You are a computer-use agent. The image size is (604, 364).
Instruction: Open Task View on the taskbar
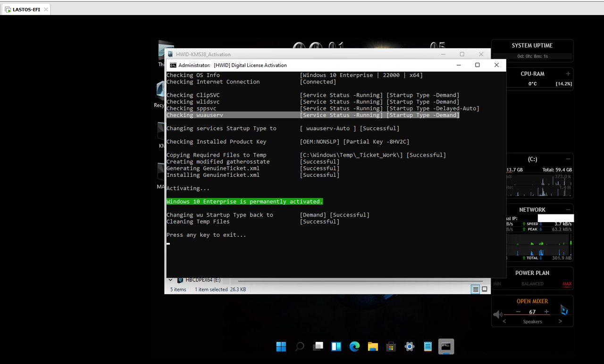click(318, 347)
